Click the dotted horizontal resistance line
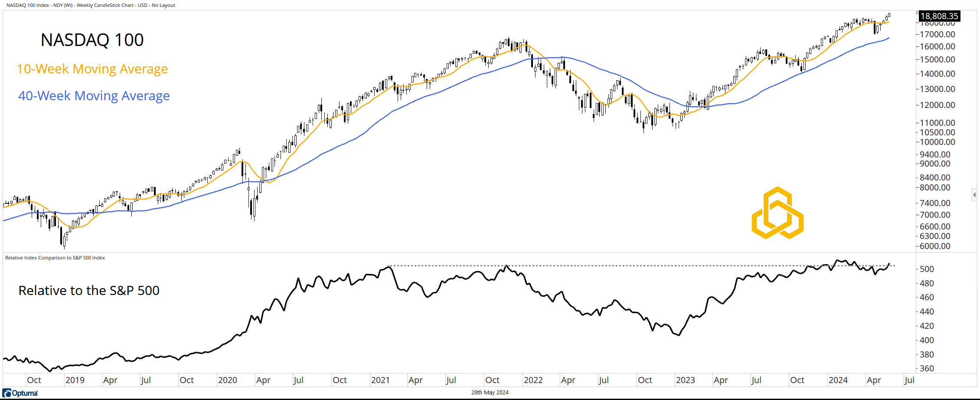This screenshot has width=980, height=400. pos(607,266)
